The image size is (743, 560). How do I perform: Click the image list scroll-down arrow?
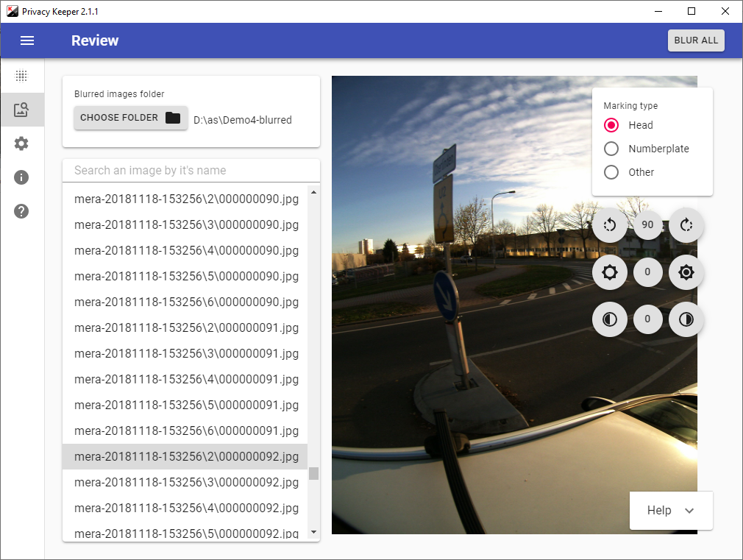pyautogui.click(x=313, y=532)
